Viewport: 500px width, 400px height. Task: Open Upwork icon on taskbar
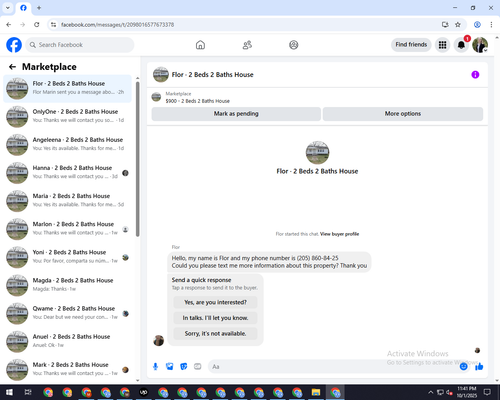(x=144, y=392)
